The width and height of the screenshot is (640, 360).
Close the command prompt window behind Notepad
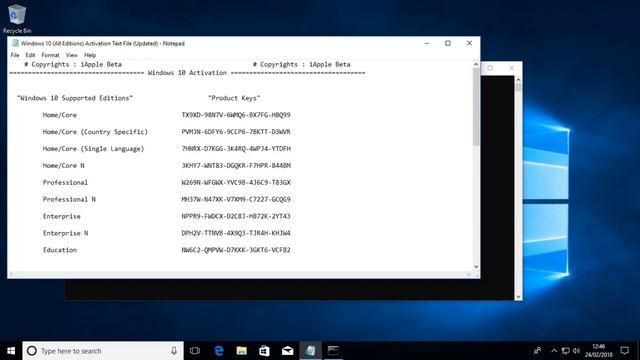511,68
